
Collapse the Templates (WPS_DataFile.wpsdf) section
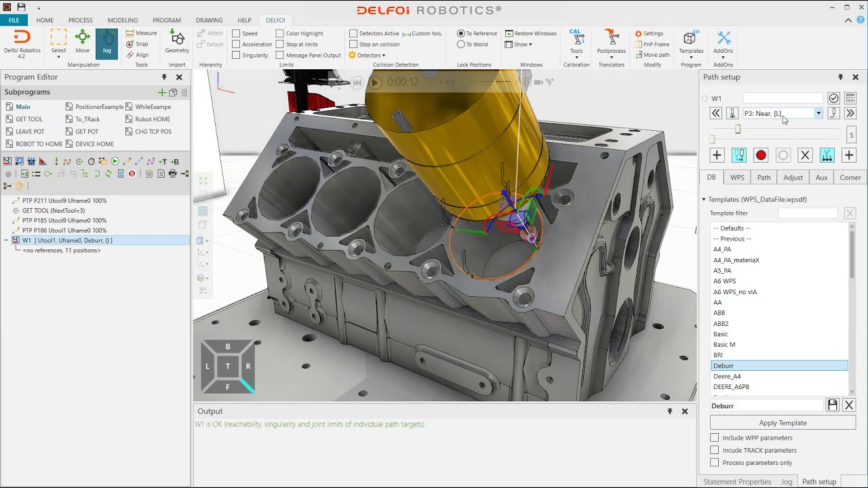click(x=704, y=199)
